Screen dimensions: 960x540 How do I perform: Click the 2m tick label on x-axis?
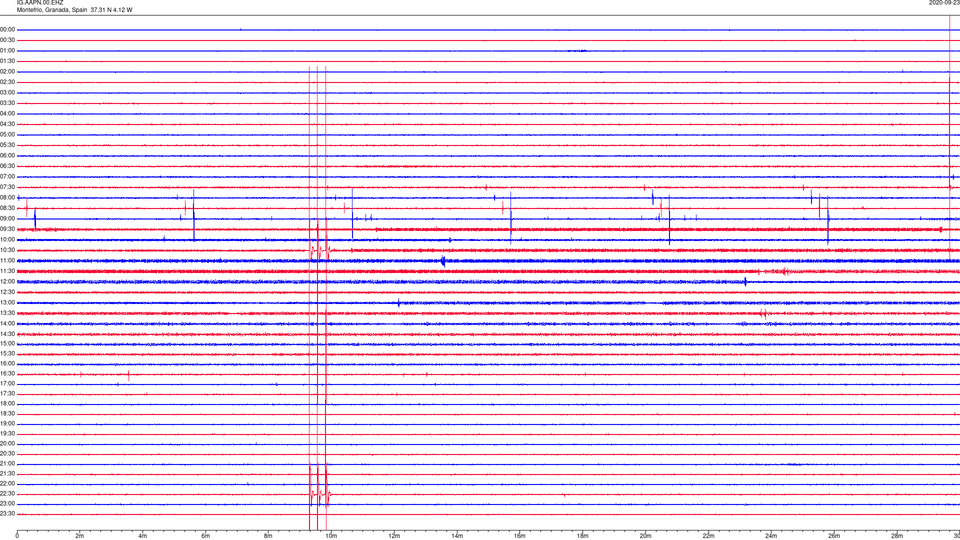tap(80, 536)
